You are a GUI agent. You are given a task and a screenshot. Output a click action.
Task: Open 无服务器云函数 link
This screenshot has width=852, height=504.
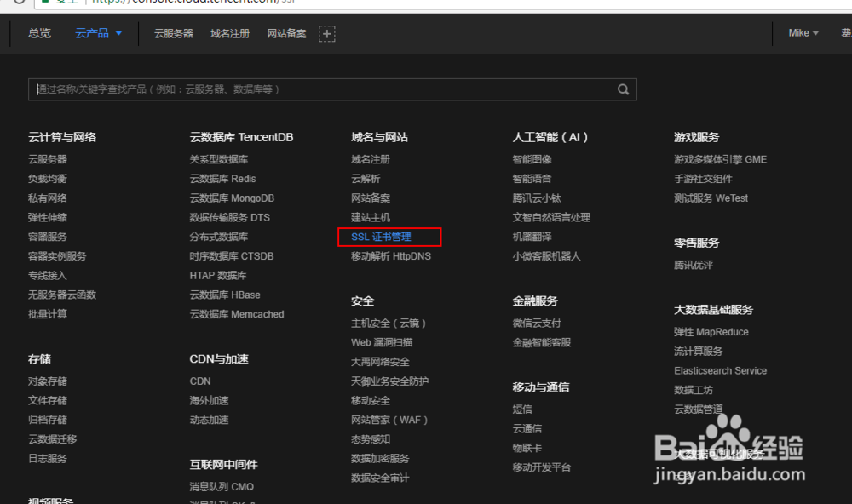point(62,295)
